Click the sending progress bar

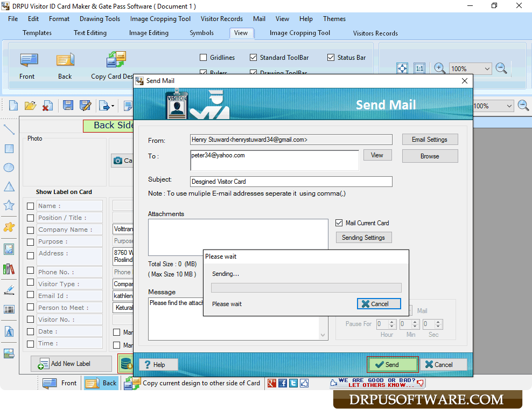point(306,287)
